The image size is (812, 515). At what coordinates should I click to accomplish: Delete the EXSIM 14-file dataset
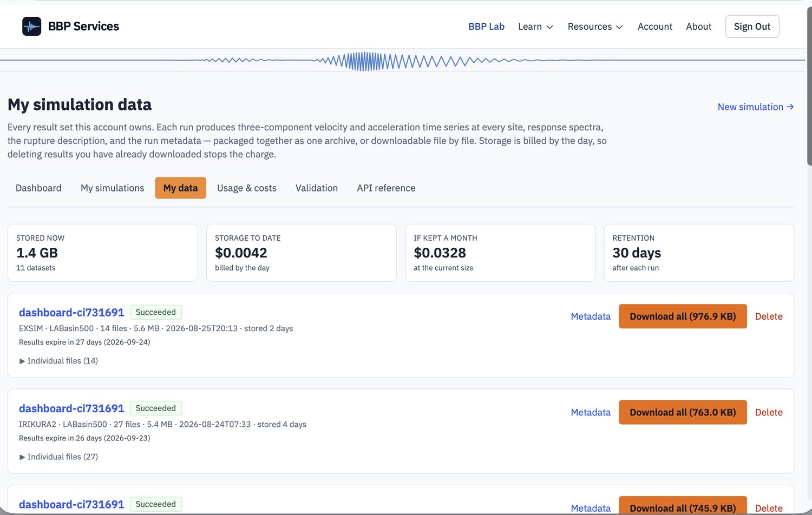769,316
